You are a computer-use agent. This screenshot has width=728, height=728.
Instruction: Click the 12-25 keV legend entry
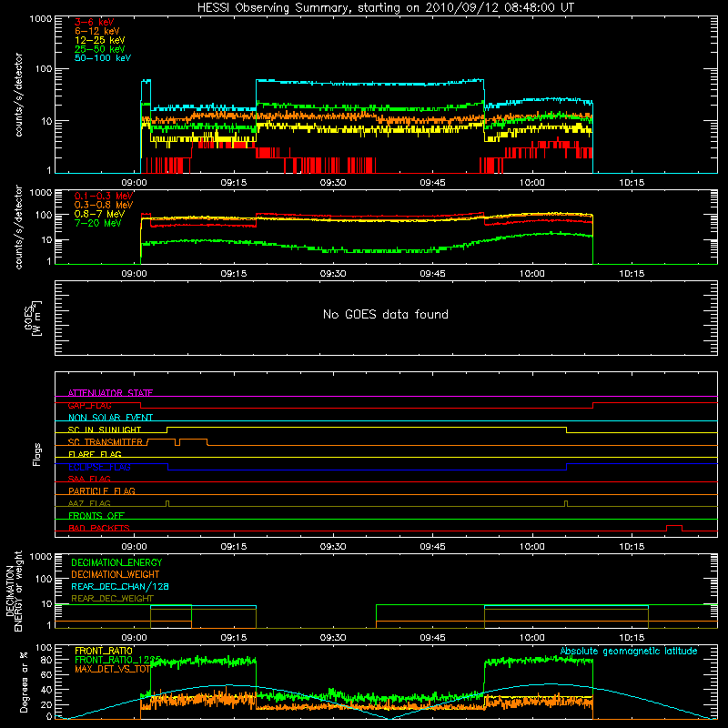(x=100, y=40)
